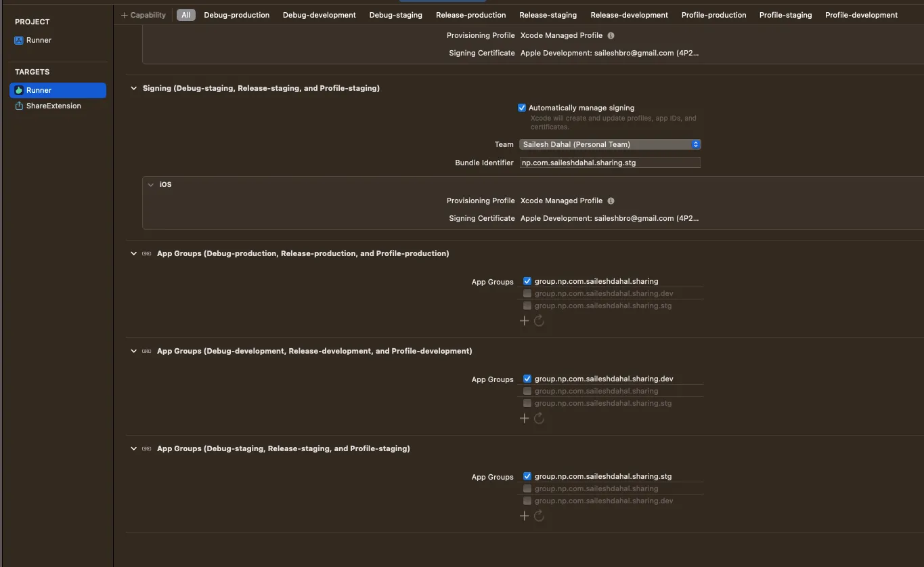Viewport: 924px width, 567px height.
Task: Check sharing.stg group in development App Groups
Action: pyautogui.click(x=527, y=403)
